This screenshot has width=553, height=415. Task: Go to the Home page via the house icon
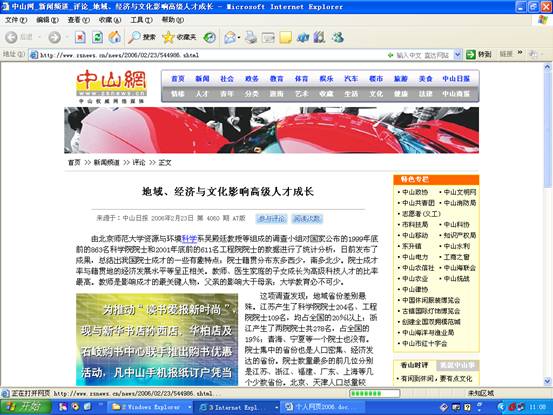[x=115, y=37]
